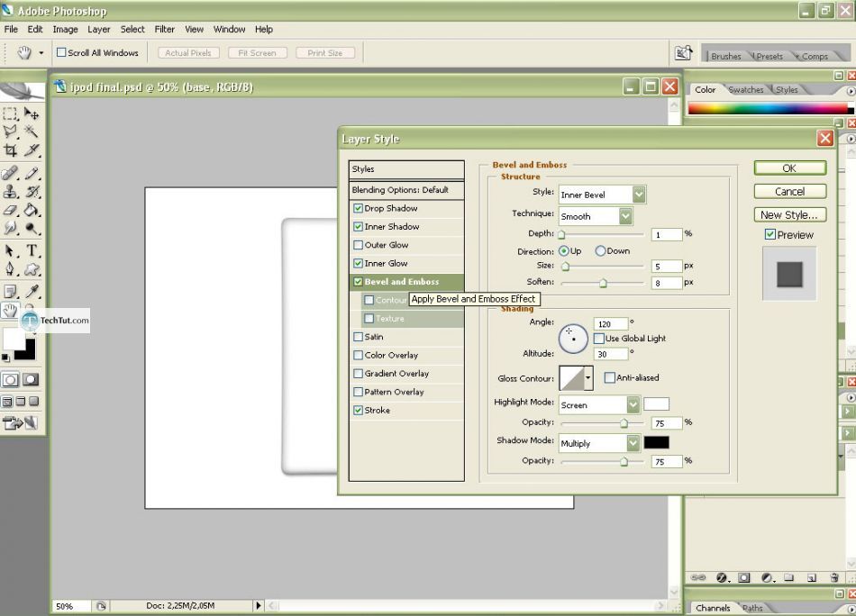Click the Print Size button
Screen dimensions: 856x616
[x=324, y=53]
